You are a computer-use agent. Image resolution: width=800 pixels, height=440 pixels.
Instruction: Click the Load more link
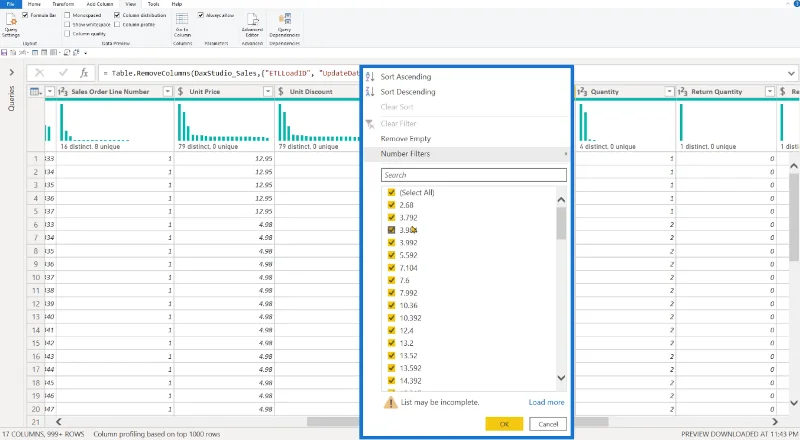coord(546,402)
